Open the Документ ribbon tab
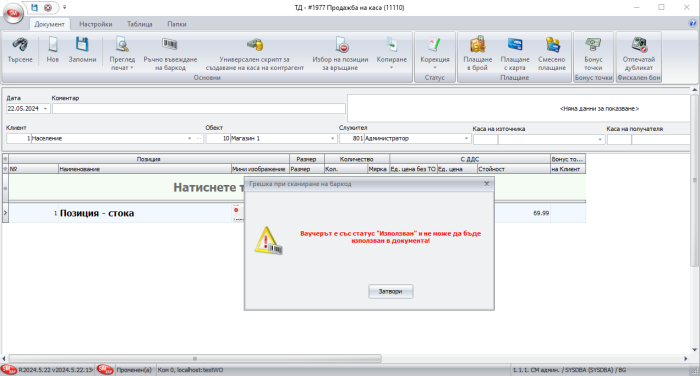Screen dimensions: 700x376 (x=50, y=24)
